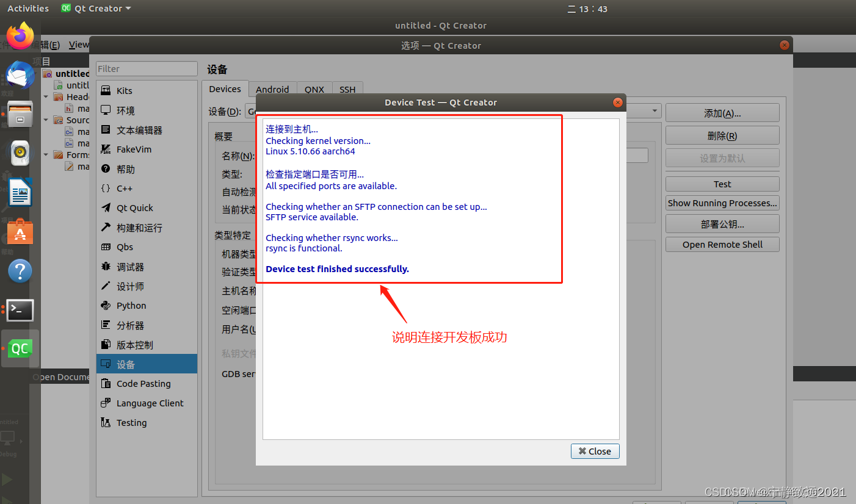Viewport: 856px width, 504px height.
Task: Open 文本编辑器 settings category
Action: point(147,130)
